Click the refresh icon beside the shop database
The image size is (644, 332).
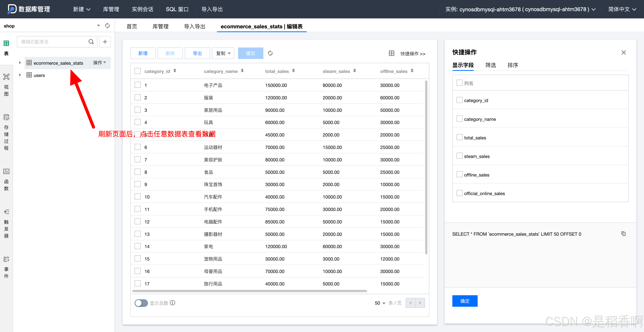click(x=107, y=26)
